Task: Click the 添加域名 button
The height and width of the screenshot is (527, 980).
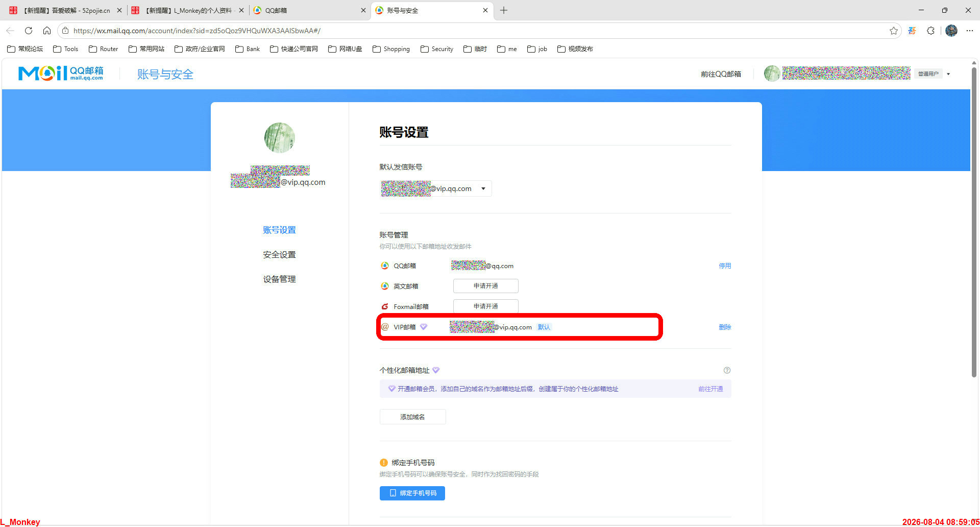Action: [412, 417]
